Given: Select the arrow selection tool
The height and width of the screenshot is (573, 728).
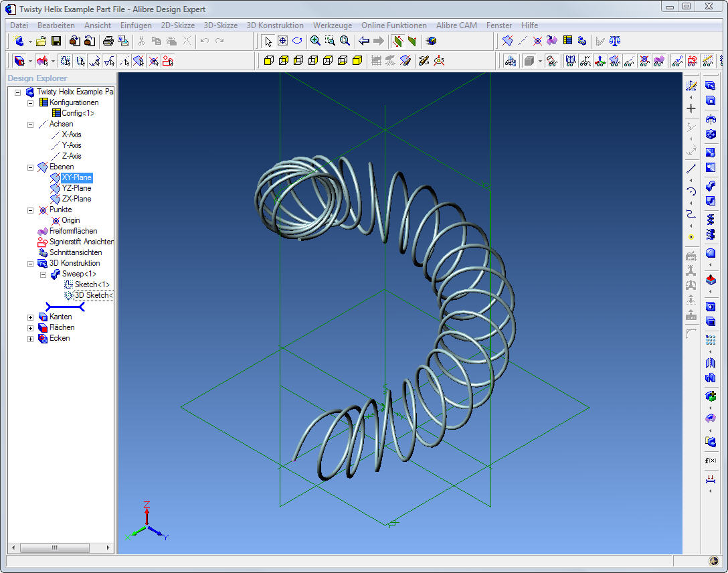Looking at the screenshot, I should [268, 41].
